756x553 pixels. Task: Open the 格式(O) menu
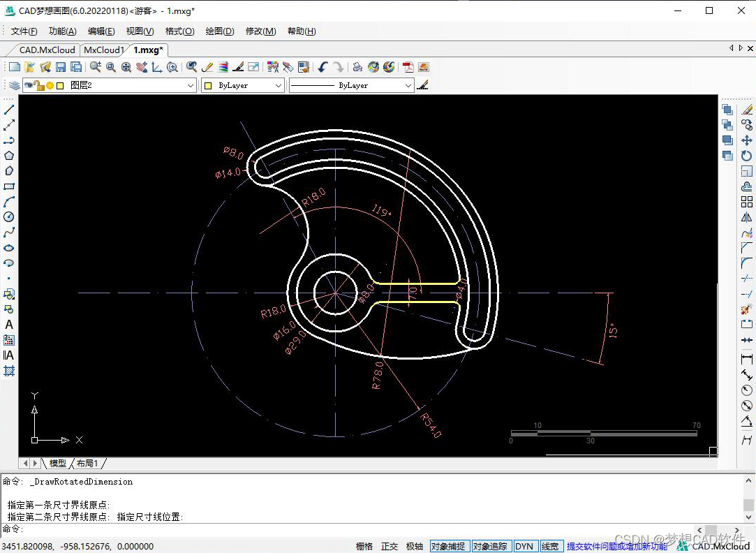(180, 31)
